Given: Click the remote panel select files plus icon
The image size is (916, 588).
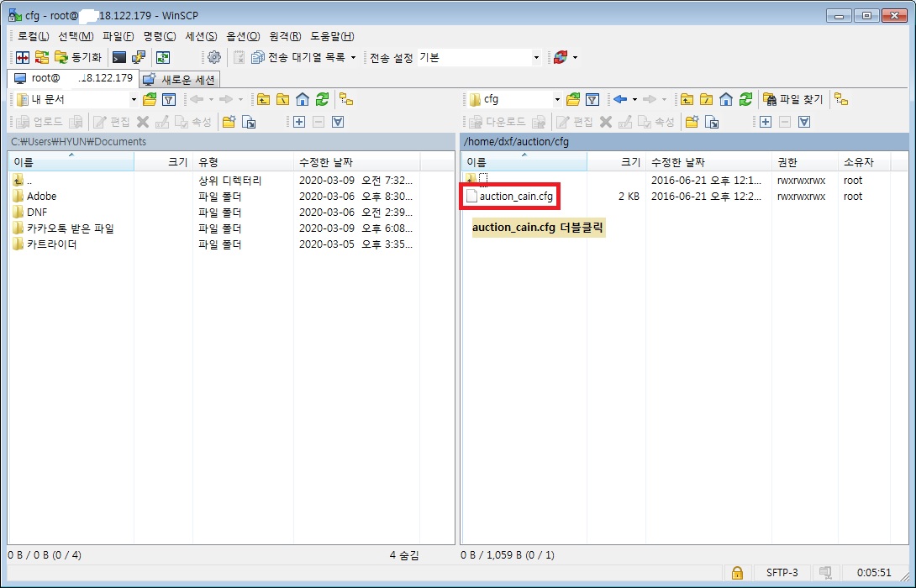Looking at the screenshot, I should tap(766, 122).
